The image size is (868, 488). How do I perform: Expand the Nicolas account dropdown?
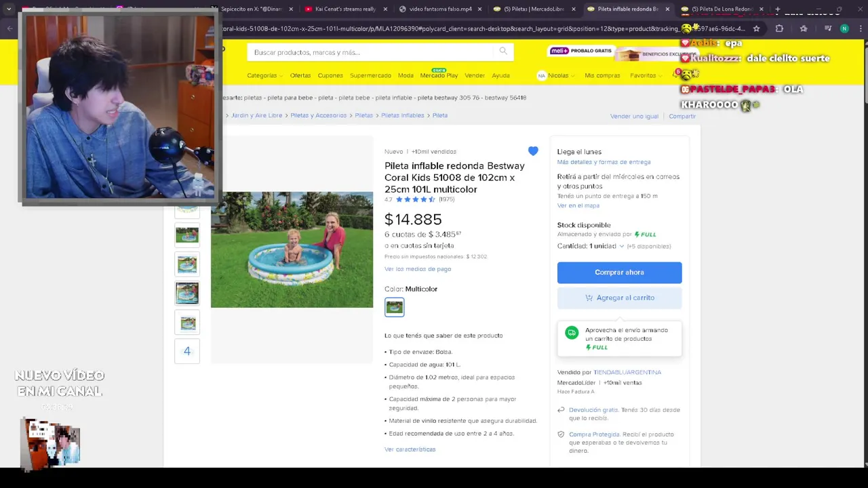tap(561, 75)
